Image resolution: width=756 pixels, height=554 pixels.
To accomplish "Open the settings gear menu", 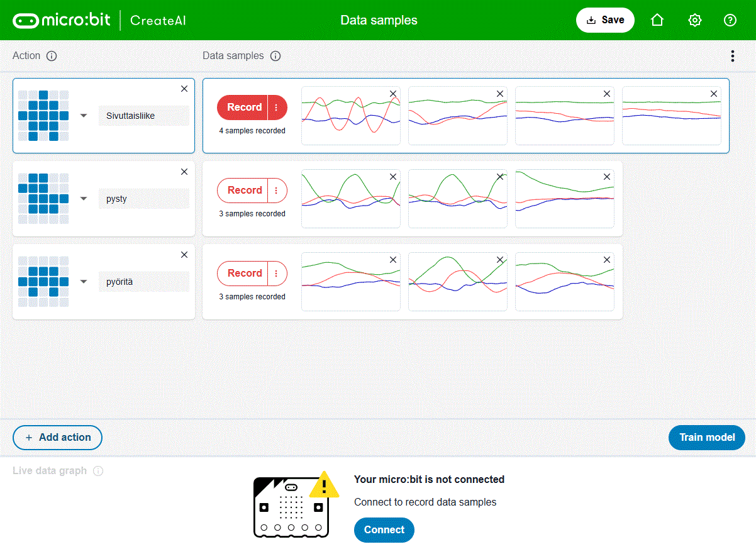I will [x=694, y=20].
